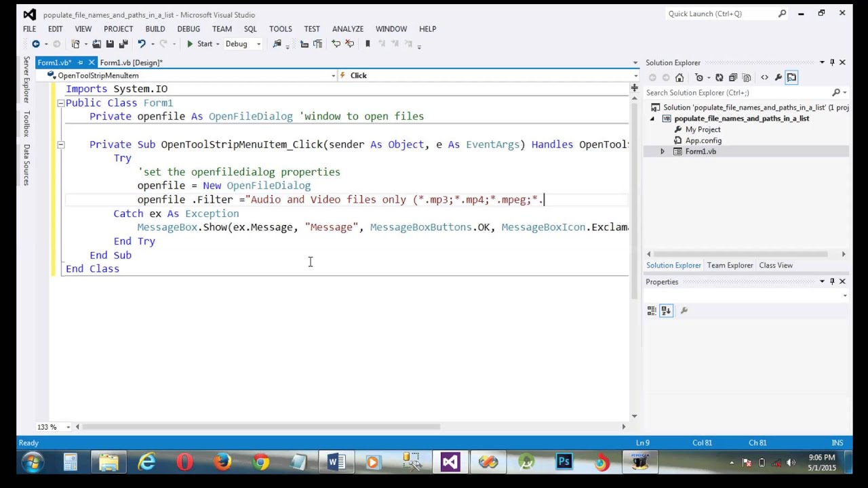Click the New Project toolbar icon
Image resolution: width=868 pixels, height=488 pixels.
click(x=76, y=44)
